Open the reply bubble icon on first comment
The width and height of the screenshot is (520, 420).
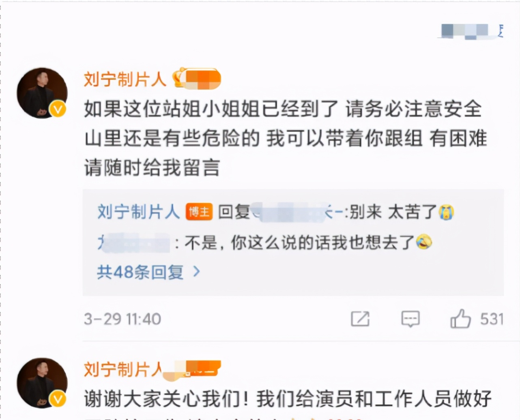410,319
